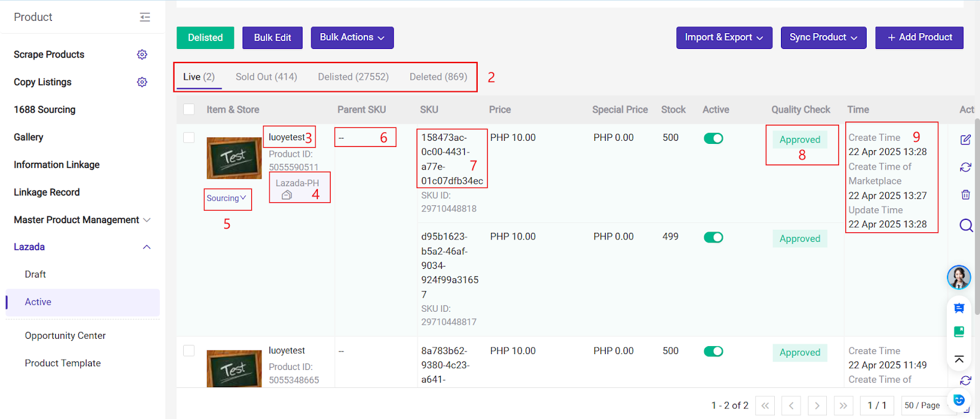Jump back to top arrow icon

[959, 359]
